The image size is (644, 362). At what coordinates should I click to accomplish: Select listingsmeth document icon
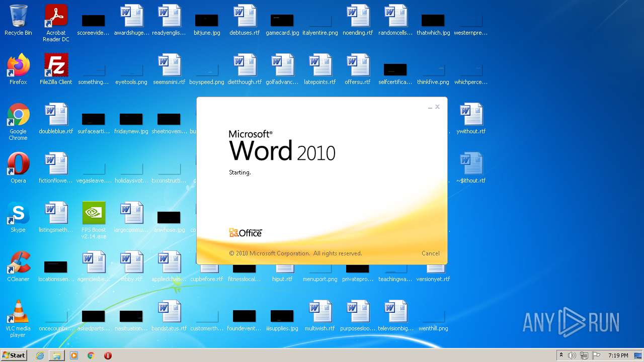[56, 213]
